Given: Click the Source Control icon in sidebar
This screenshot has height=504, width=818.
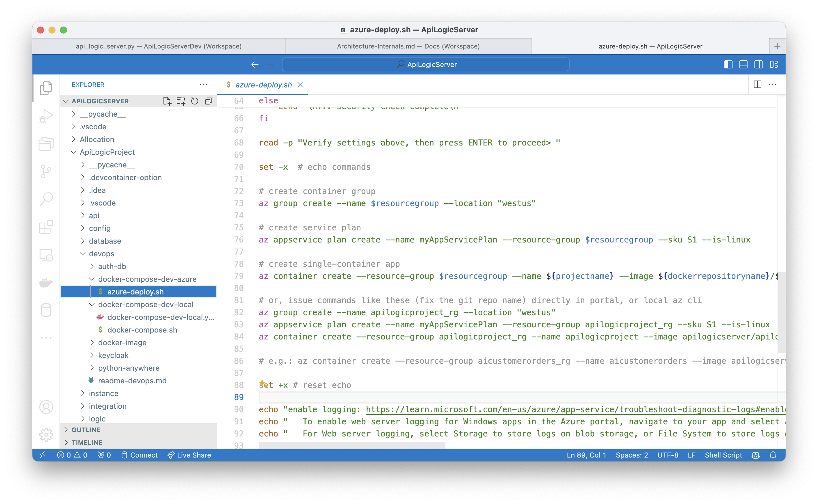Looking at the screenshot, I should tap(46, 172).
